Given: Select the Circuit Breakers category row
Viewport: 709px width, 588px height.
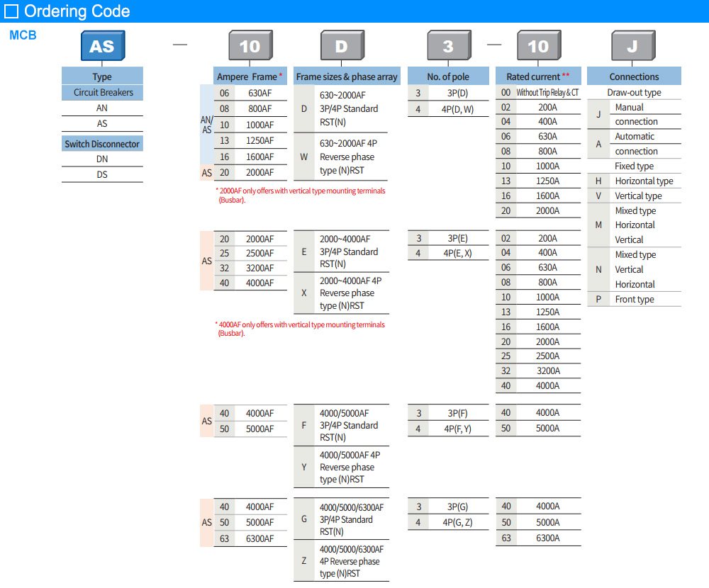Looking at the screenshot, I should coord(103,93).
